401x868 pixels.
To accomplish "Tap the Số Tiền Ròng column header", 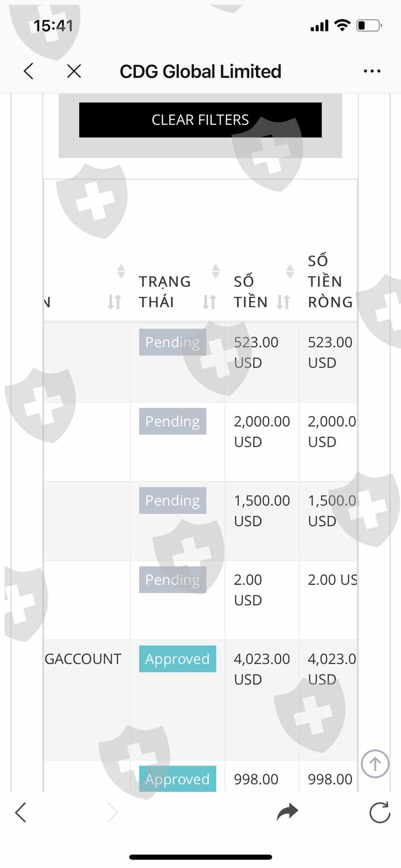I will [x=330, y=281].
